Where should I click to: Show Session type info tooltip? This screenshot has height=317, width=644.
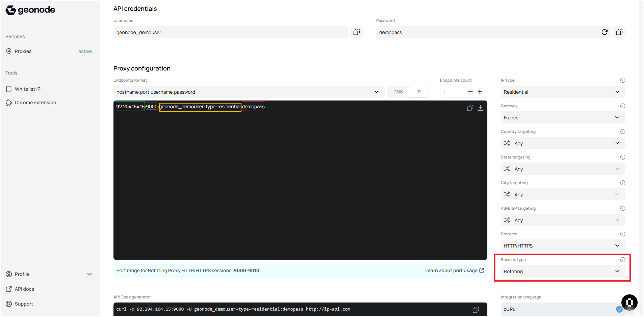(x=623, y=260)
